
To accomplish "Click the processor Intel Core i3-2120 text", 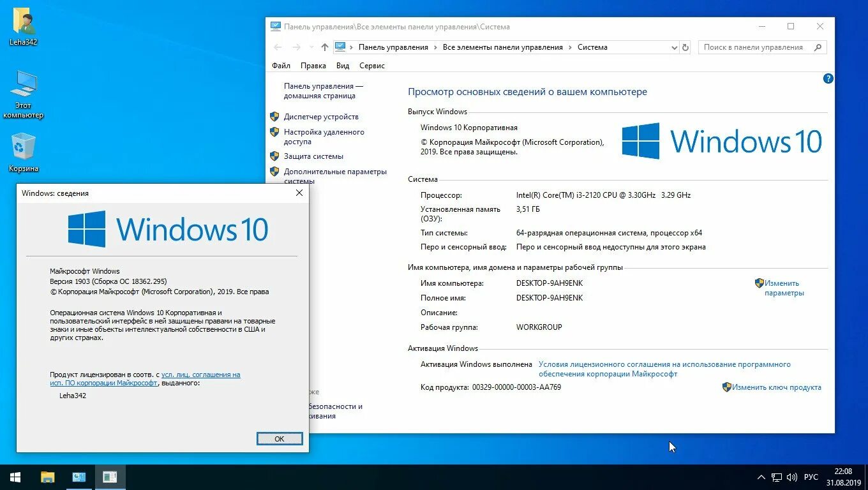I will point(603,195).
